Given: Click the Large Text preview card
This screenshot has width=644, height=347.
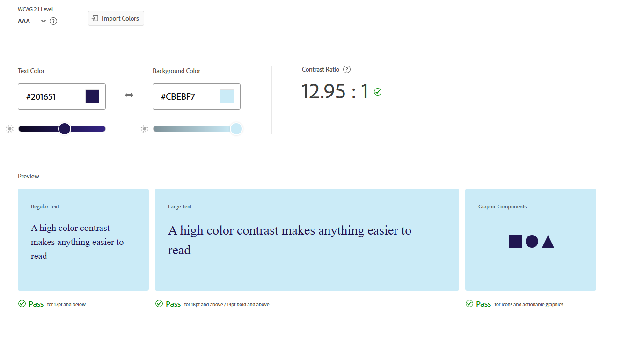Looking at the screenshot, I should (x=307, y=240).
